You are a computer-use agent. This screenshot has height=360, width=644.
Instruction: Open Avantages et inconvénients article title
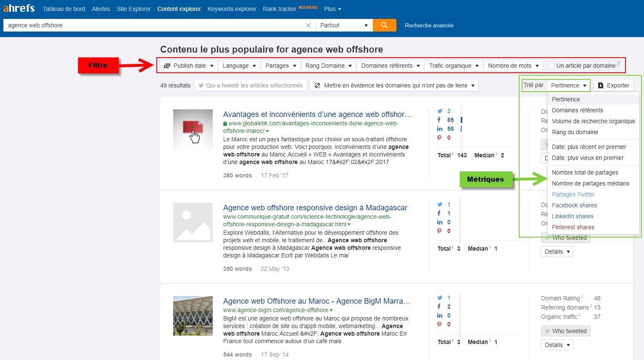(317, 114)
